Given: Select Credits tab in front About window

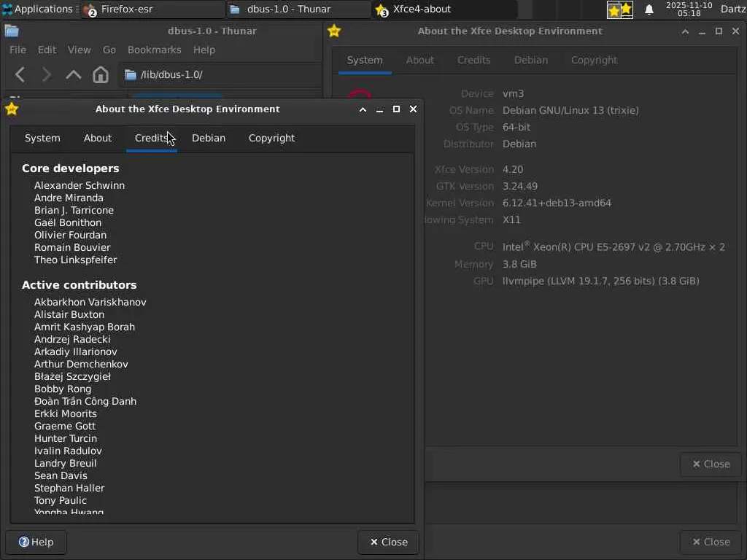Looking at the screenshot, I should point(152,138).
